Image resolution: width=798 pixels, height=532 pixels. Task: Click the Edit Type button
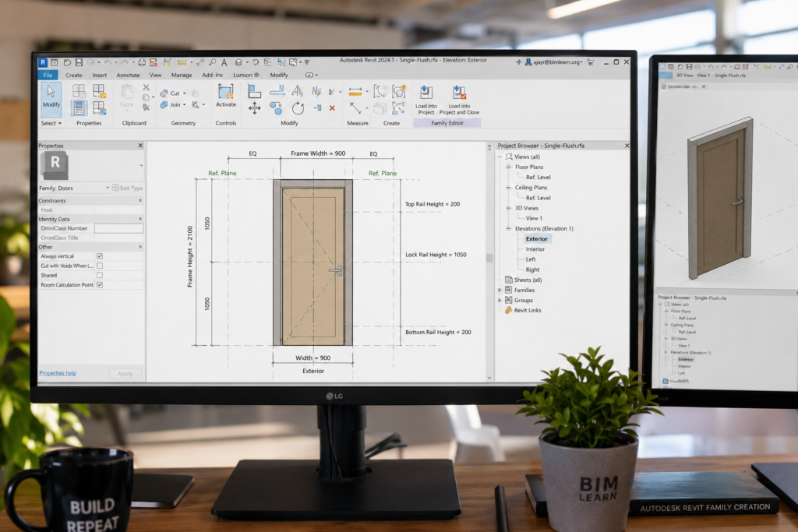[x=128, y=188]
